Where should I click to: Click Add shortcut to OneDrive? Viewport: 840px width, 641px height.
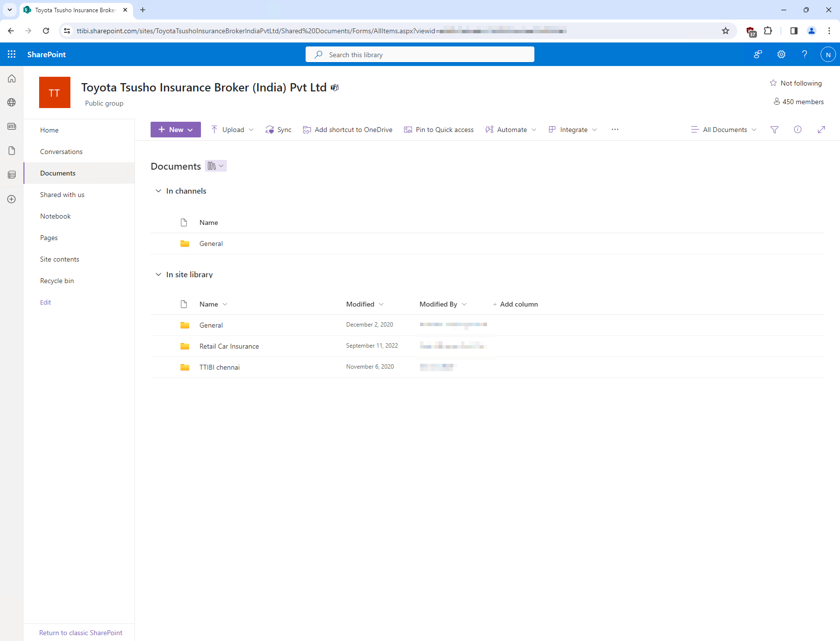(348, 130)
